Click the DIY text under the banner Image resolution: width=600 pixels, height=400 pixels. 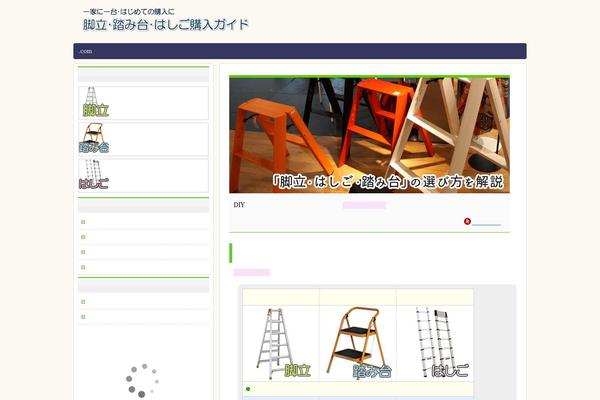pos(239,205)
